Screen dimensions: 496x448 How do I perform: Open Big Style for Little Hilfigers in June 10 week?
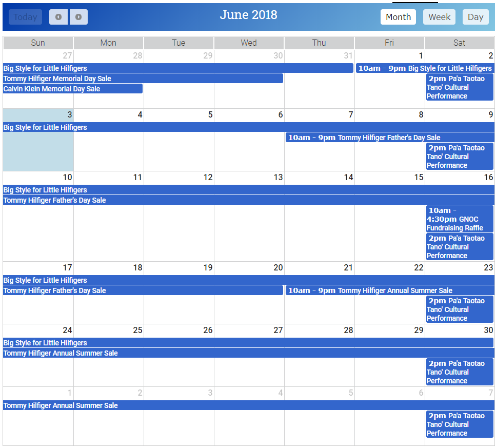(249, 190)
